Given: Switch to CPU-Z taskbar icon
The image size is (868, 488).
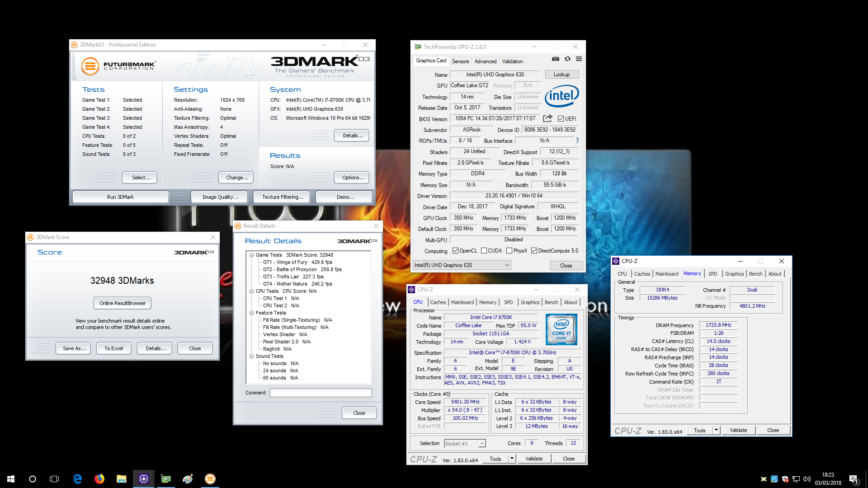Looking at the screenshot, I should click(x=144, y=479).
